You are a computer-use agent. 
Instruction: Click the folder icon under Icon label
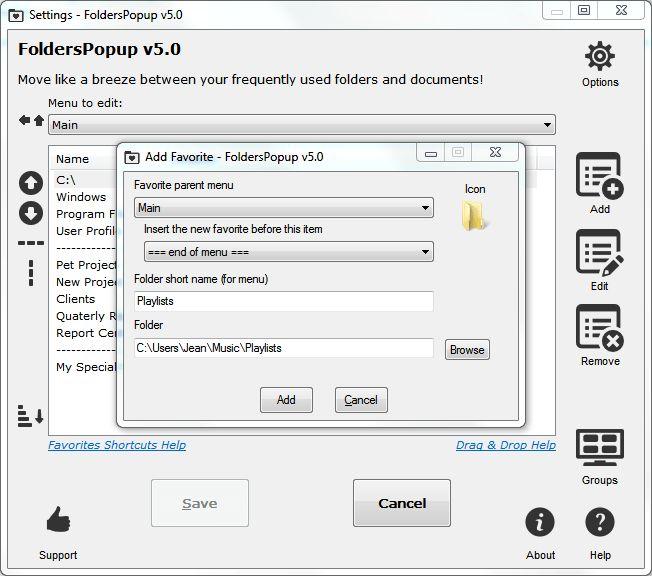pyautogui.click(x=474, y=215)
